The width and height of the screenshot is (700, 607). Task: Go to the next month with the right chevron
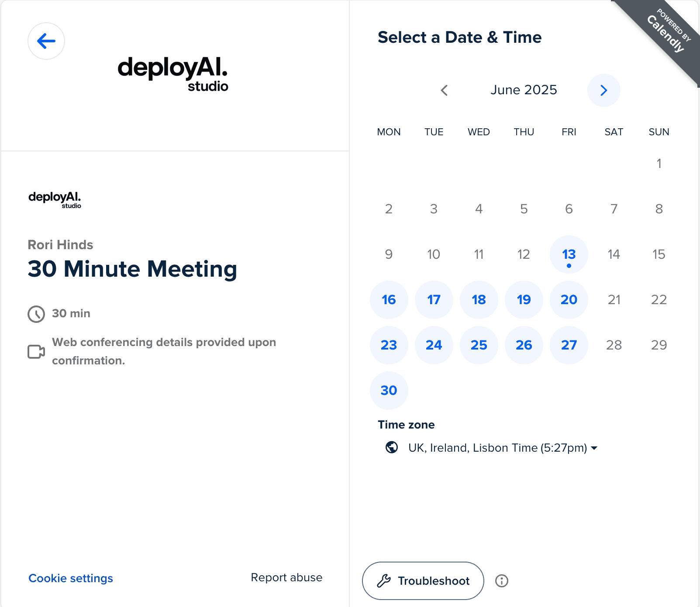click(604, 90)
